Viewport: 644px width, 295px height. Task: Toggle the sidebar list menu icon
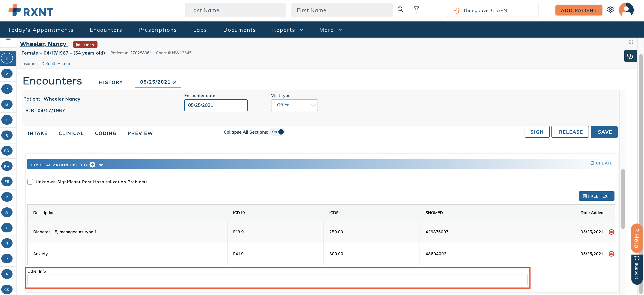[8, 39]
